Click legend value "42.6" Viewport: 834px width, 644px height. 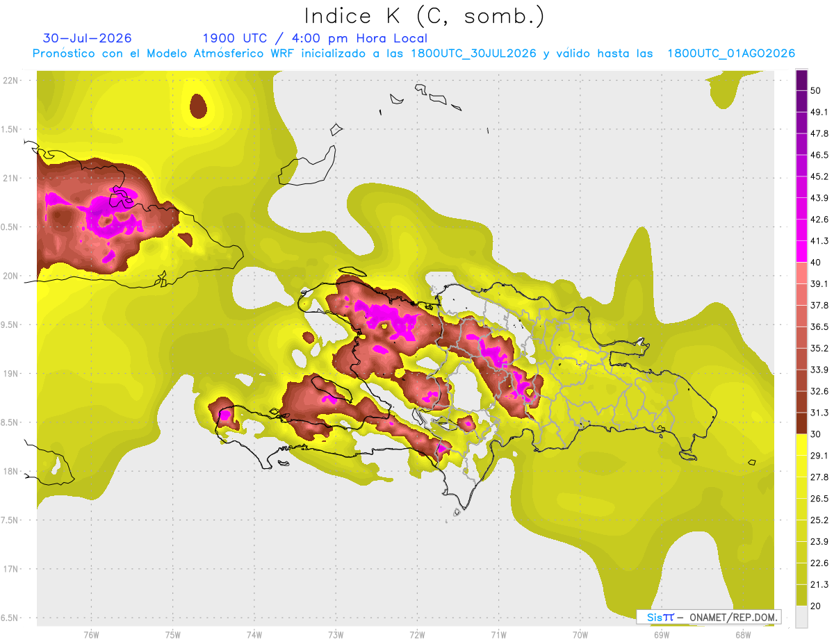click(x=819, y=220)
